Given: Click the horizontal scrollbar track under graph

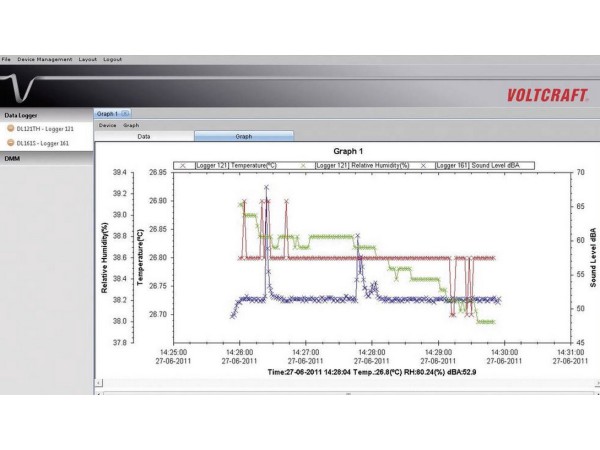Looking at the screenshot, I should pyautogui.click(x=348, y=383).
